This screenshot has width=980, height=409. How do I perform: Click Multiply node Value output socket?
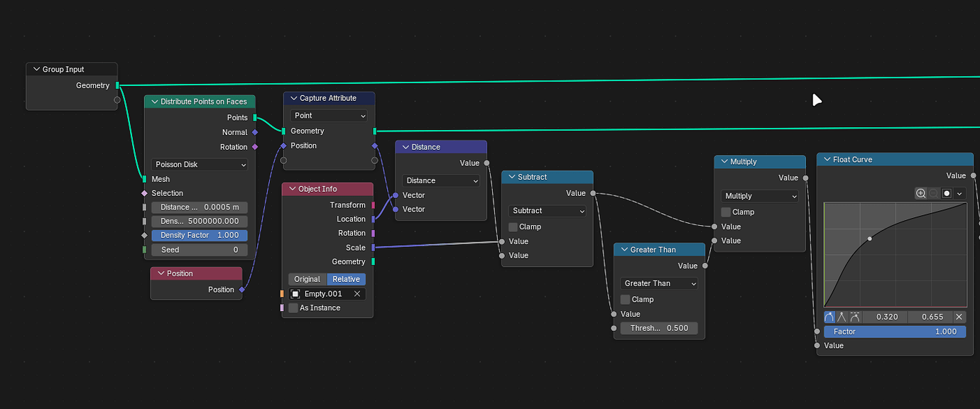(805, 178)
